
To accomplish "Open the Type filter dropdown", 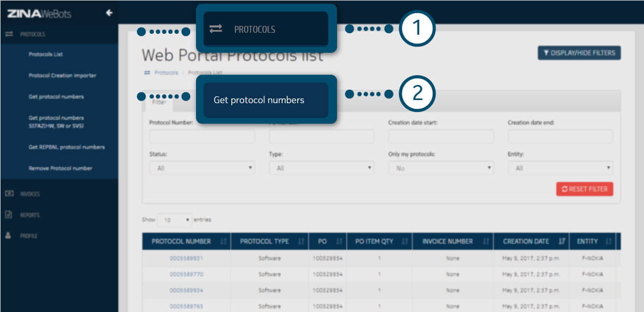I will point(321,168).
